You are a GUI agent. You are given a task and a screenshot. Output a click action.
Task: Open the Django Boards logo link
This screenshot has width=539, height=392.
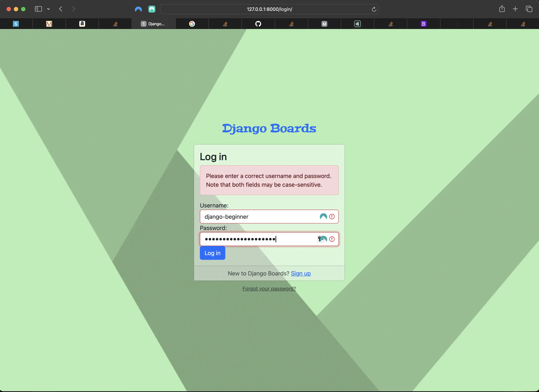269,128
